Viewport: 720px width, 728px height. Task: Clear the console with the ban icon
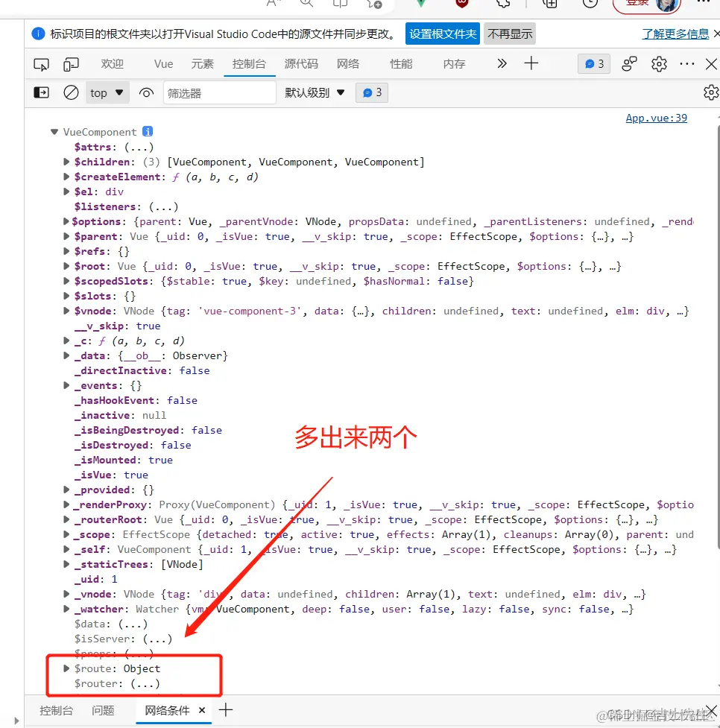(71, 93)
